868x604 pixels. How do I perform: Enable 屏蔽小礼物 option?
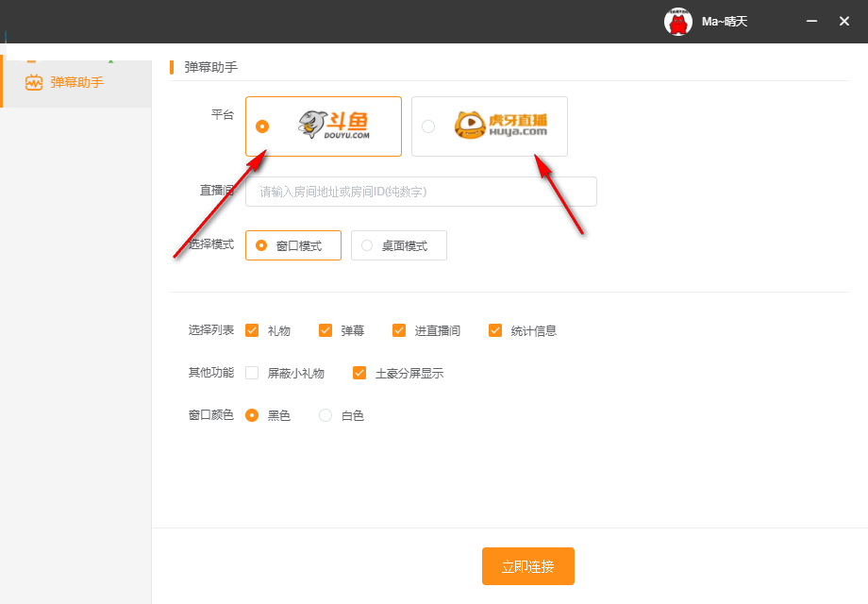coord(252,373)
